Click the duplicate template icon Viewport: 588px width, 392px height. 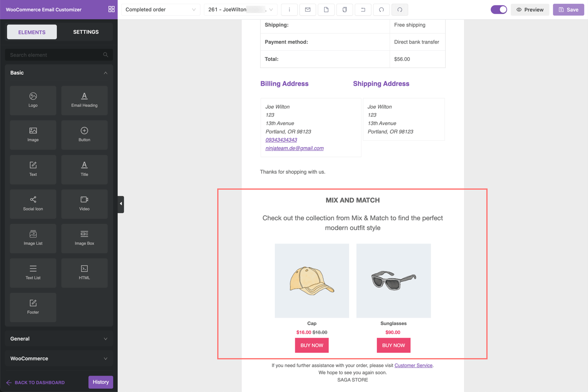pyautogui.click(x=344, y=9)
